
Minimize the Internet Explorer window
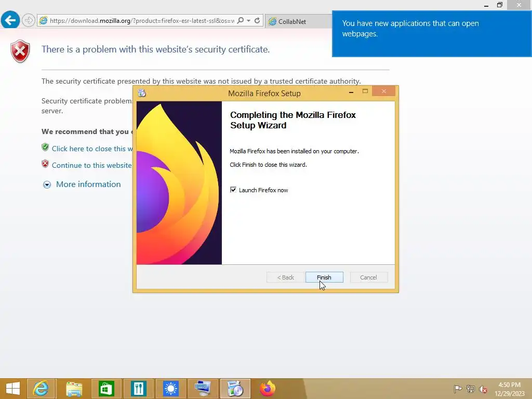pyautogui.click(x=486, y=5)
